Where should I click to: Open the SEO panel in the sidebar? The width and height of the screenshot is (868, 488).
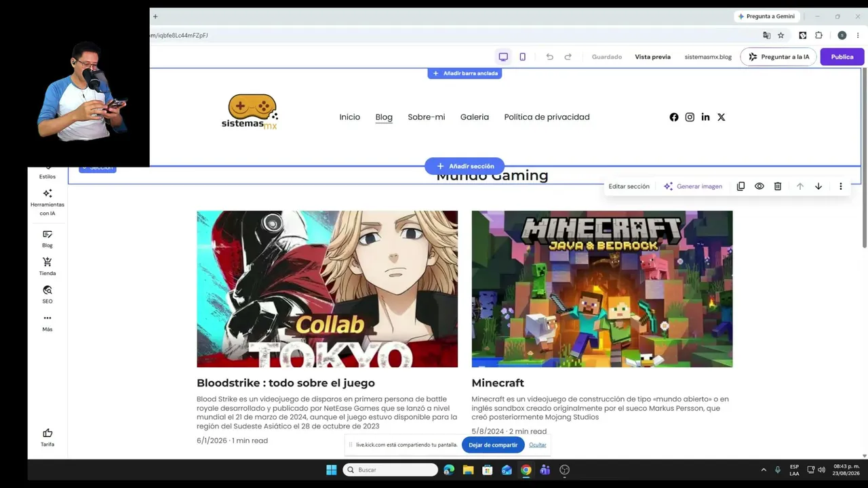pyautogui.click(x=47, y=294)
